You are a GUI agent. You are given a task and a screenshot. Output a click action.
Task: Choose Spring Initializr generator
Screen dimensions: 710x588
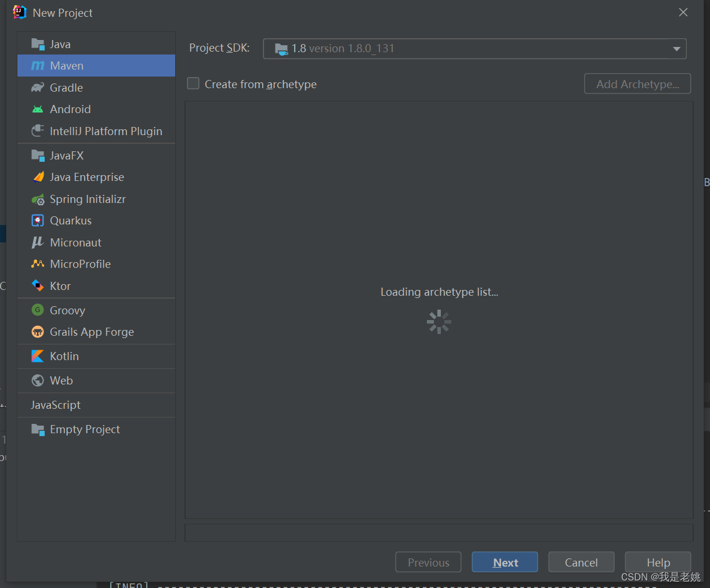click(x=96, y=199)
